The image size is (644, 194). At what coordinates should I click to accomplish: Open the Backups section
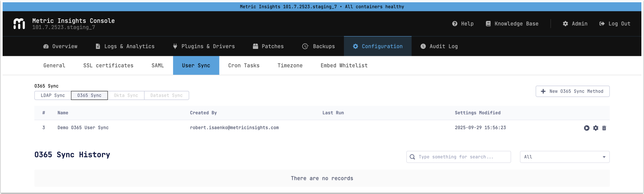pyautogui.click(x=318, y=46)
